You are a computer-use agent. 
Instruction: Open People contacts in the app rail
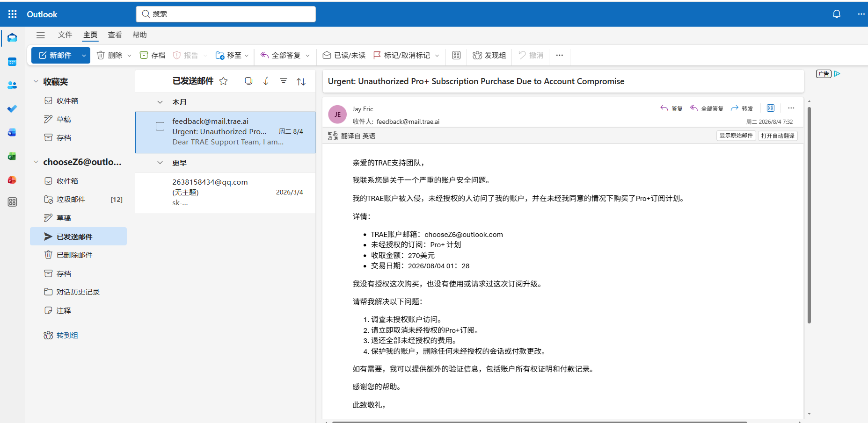click(12, 85)
